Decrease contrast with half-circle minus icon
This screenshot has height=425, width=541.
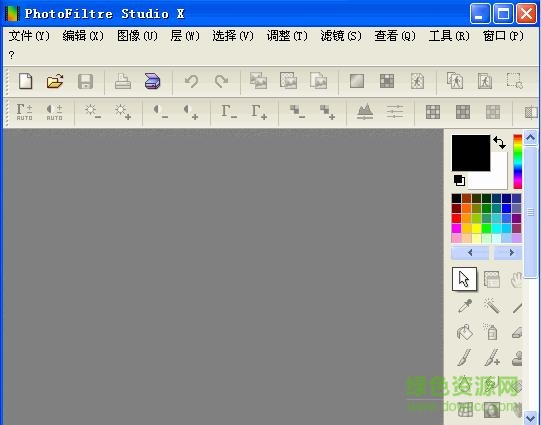pyautogui.click(x=160, y=112)
